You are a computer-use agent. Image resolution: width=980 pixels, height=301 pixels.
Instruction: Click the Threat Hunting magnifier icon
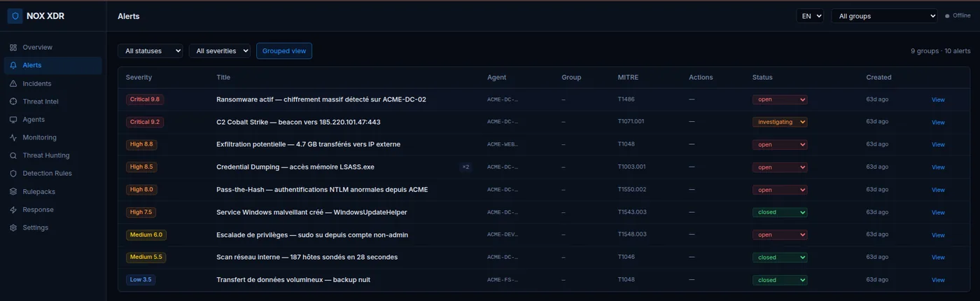(13, 155)
